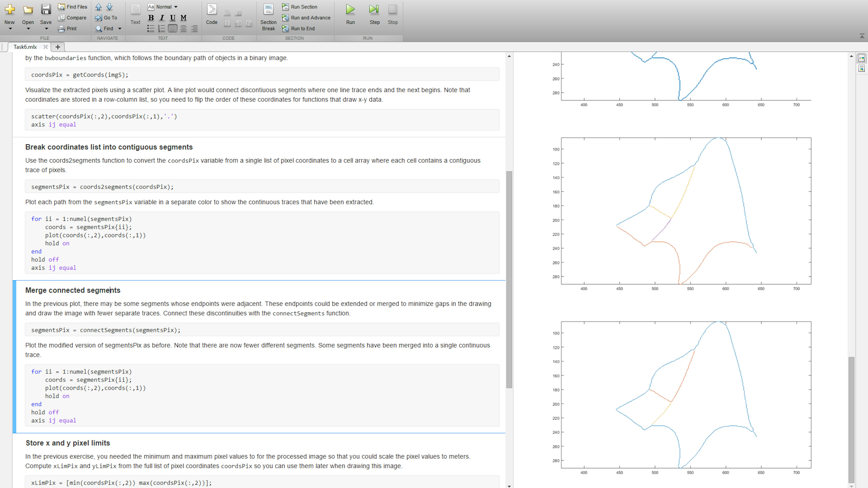Viewport: 868px width, 488px height.
Task: Insert a Code block
Action: (x=212, y=14)
